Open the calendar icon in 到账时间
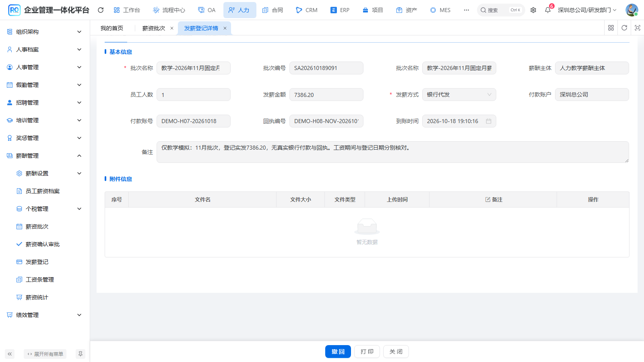The height and width of the screenshot is (362, 644). pos(489,121)
